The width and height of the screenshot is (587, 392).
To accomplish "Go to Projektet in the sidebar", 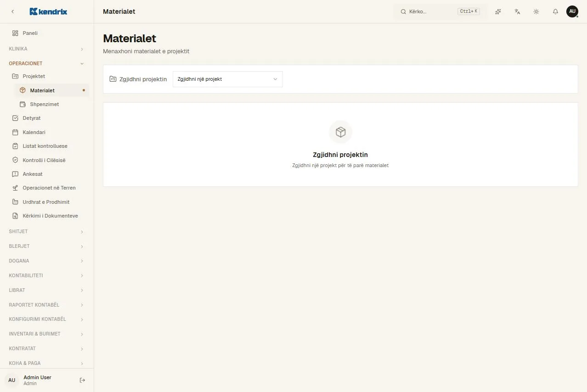I will [x=48, y=76].
